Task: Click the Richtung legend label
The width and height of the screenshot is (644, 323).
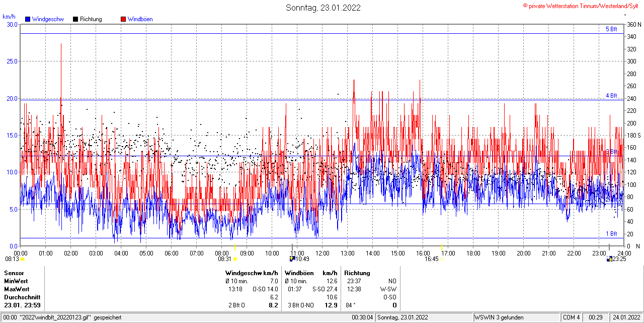Action: [91, 19]
